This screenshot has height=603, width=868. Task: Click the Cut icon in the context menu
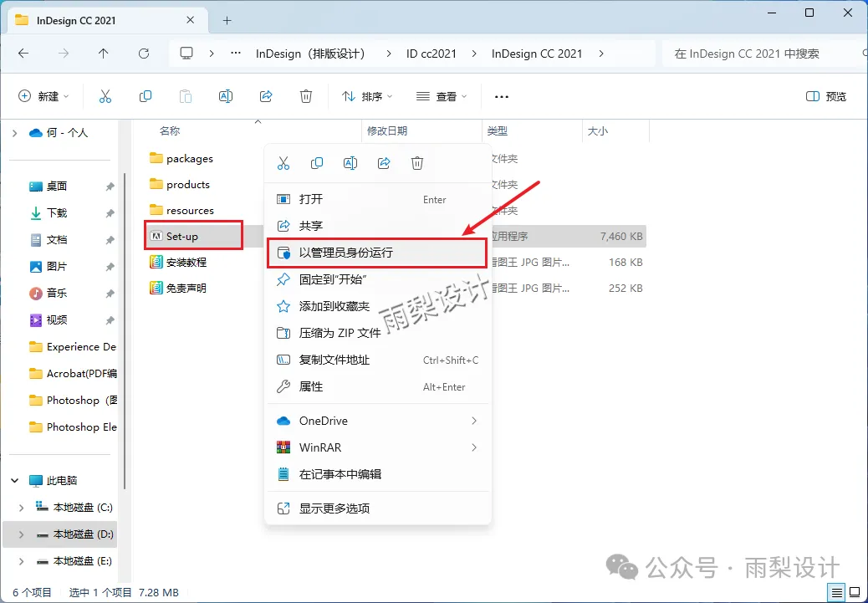pyautogui.click(x=283, y=163)
